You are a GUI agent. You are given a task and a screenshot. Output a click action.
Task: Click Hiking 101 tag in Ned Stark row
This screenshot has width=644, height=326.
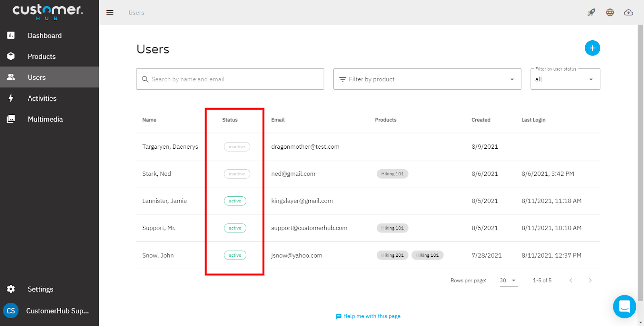coord(392,174)
